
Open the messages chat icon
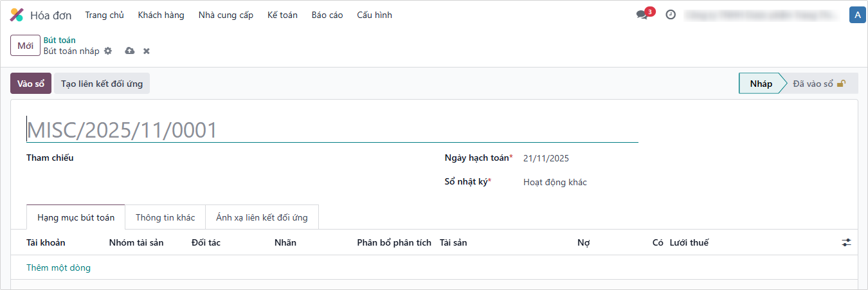click(x=642, y=15)
